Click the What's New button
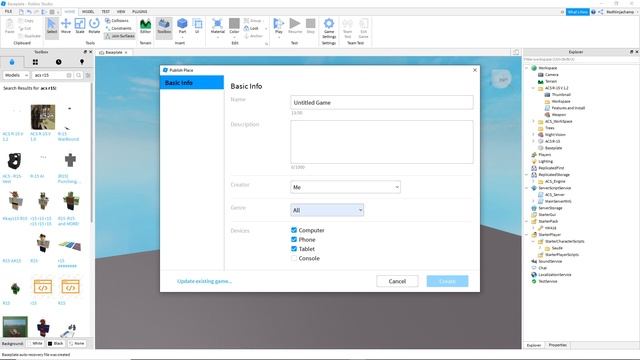Viewport: 640px width, 360px height. 578,12
